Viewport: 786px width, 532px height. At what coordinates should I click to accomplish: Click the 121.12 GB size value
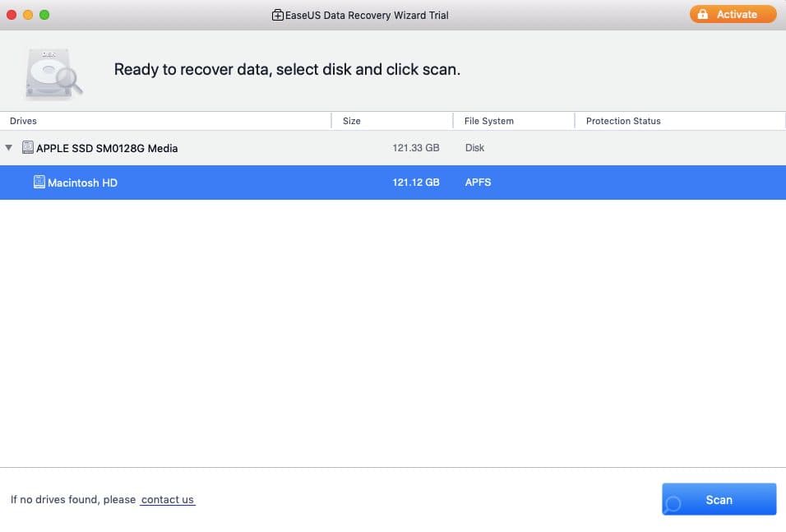tap(415, 183)
